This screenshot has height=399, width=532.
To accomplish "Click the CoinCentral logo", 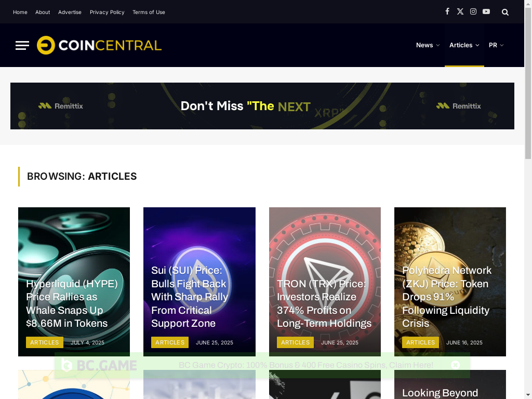I will (99, 45).
